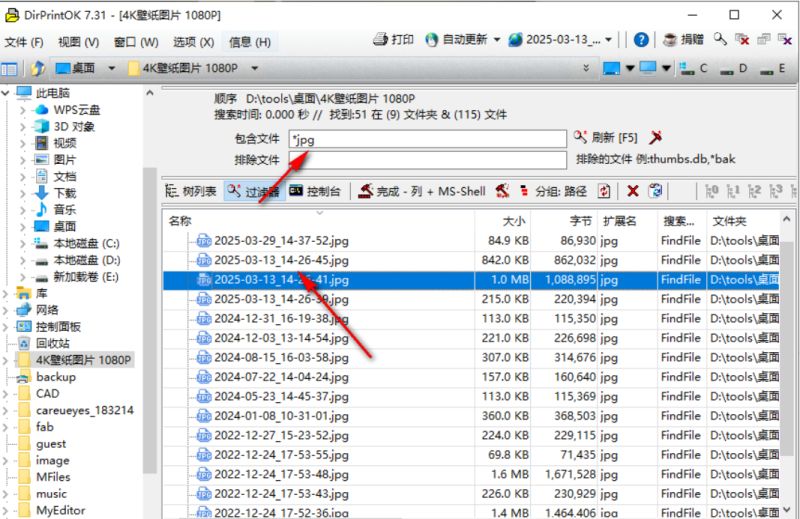Open the Window (窗口 W) menu
The image size is (800, 519).
pos(136,42)
